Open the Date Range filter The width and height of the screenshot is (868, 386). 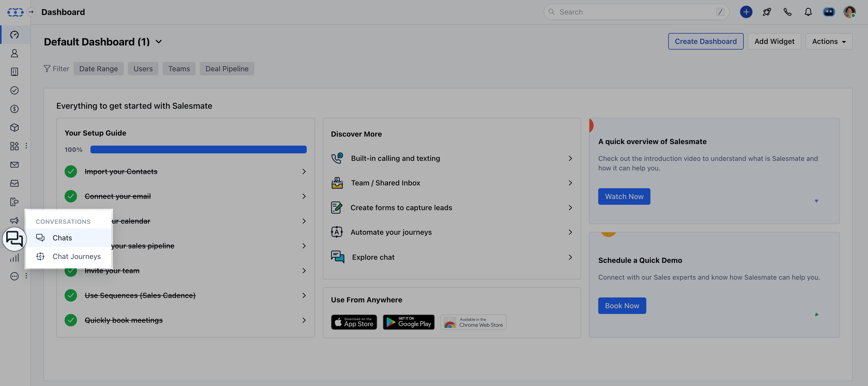tap(98, 69)
